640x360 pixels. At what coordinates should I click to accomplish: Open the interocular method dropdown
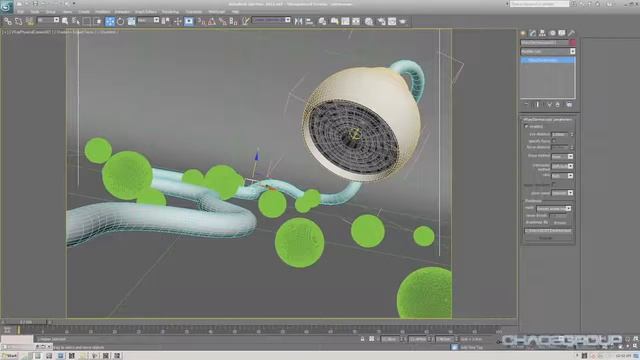point(562,166)
